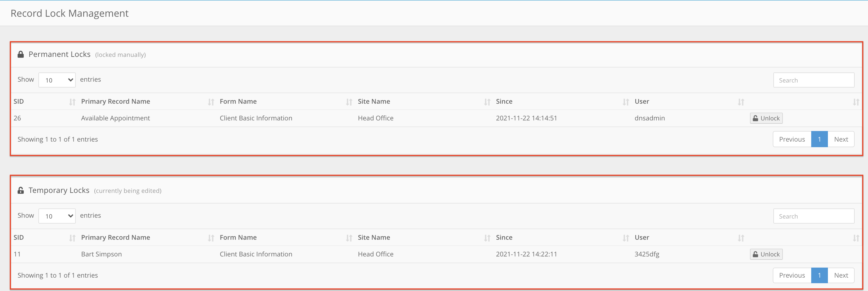Sort Temporary Locks by User column
Viewport: 868px width, 291px height.
coord(689,237)
